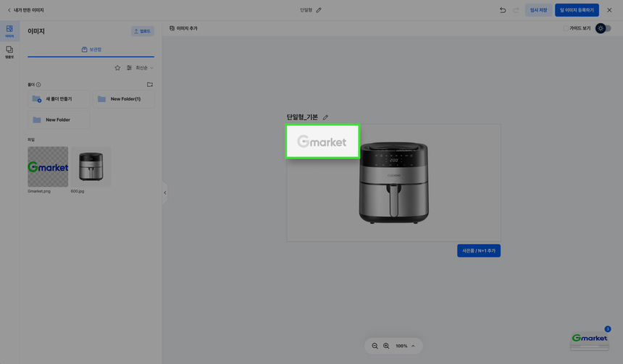The image size is (623, 364).
Task: Click the undo arrow icon
Action: [x=503, y=10]
